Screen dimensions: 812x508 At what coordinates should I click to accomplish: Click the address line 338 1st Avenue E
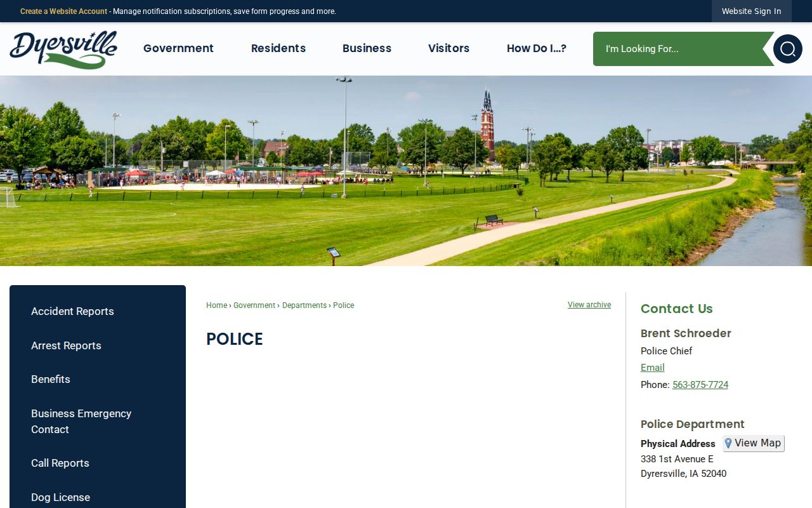(x=677, y=459)
